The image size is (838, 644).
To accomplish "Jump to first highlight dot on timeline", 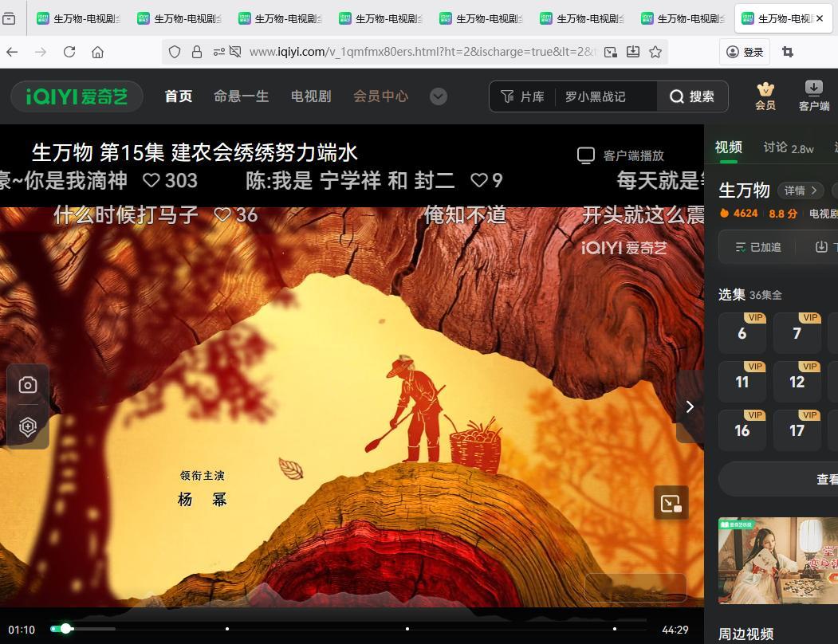I will (227, 629).
